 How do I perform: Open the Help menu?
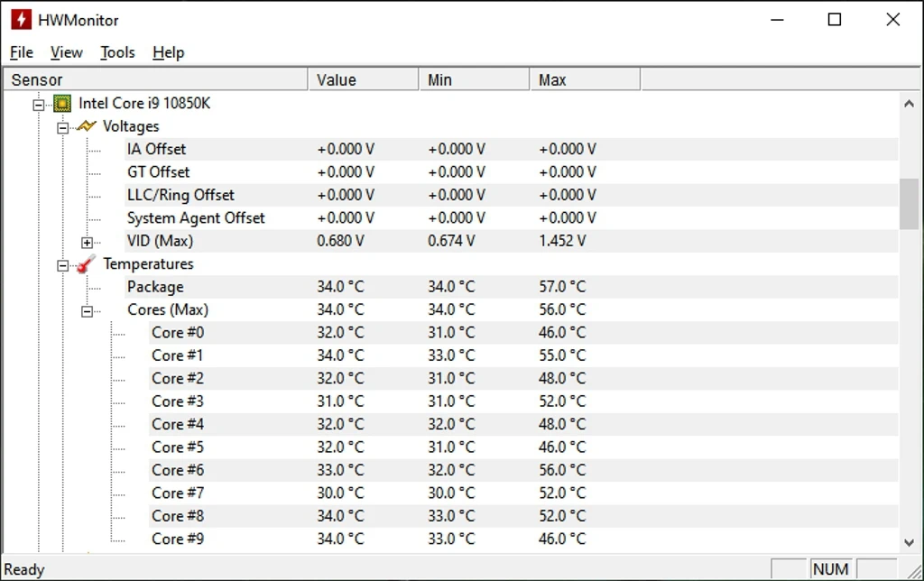[168, 52]
